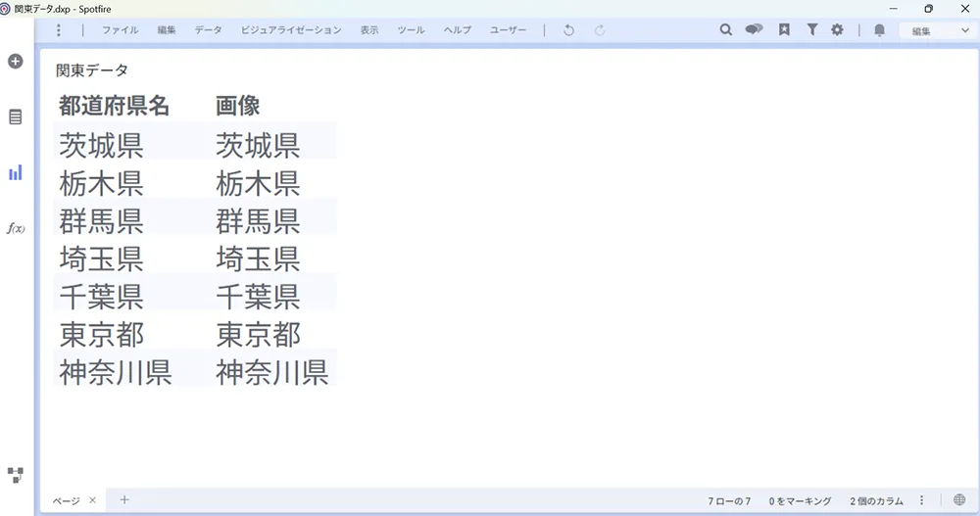Open the bookmarks icon in toolbar
The width and height of the screenshot is (980, 516).
[784, 30]
